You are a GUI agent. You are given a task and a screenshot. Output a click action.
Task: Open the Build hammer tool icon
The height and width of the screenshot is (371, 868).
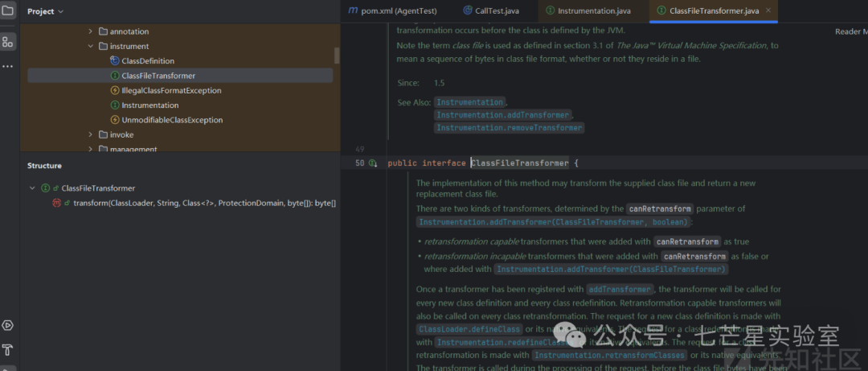(8, 350)
